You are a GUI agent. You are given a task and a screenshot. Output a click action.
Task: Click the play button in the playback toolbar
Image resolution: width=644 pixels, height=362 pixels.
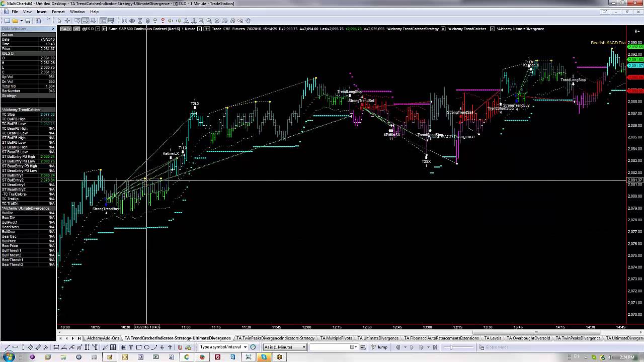click(412, 347)
